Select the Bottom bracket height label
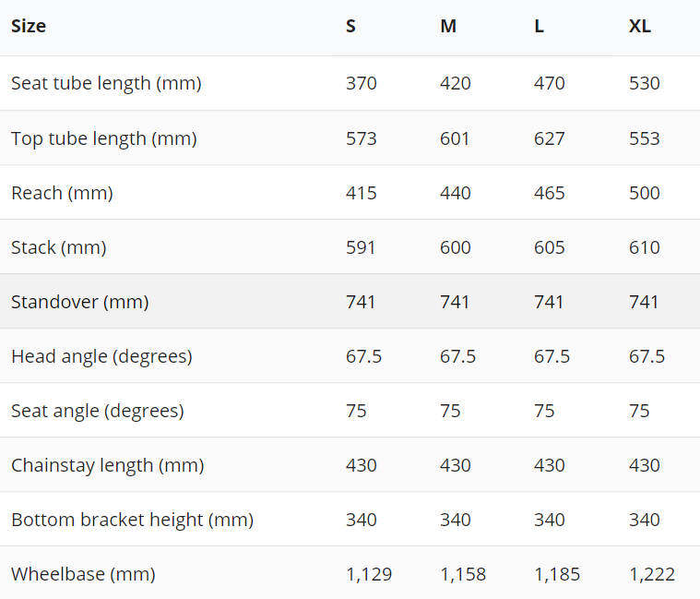Screen dimensions: 700x599 [133, 520]
